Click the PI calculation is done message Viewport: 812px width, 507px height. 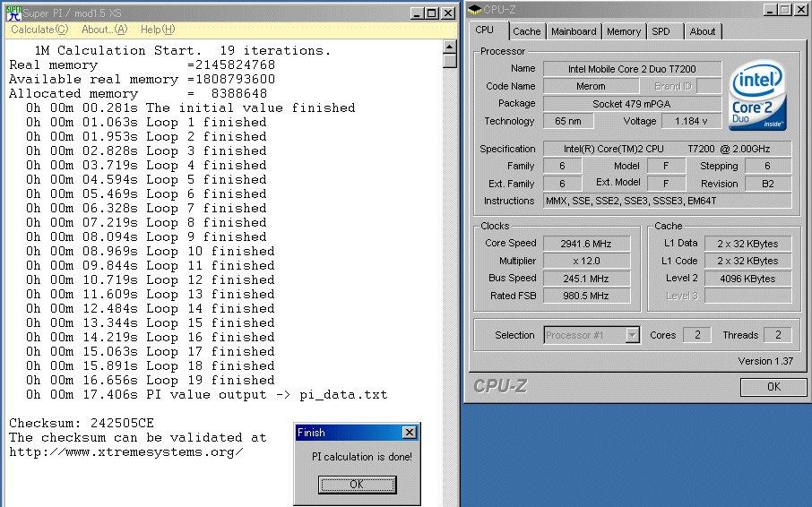[x=361, y=457]
